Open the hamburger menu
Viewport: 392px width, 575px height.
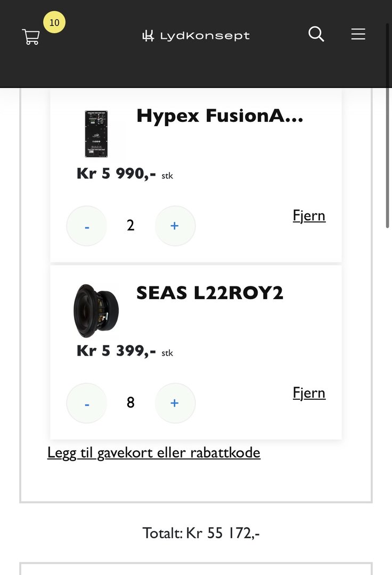(358, 34)
